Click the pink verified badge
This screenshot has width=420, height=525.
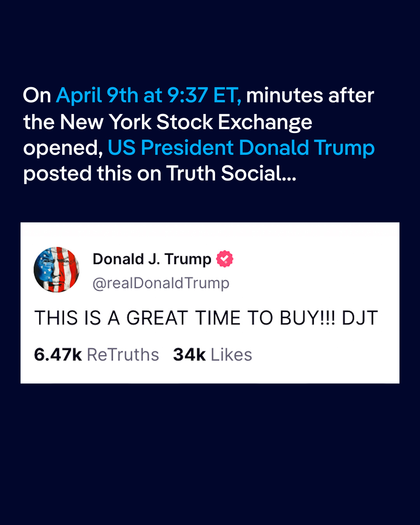(225, 259)
